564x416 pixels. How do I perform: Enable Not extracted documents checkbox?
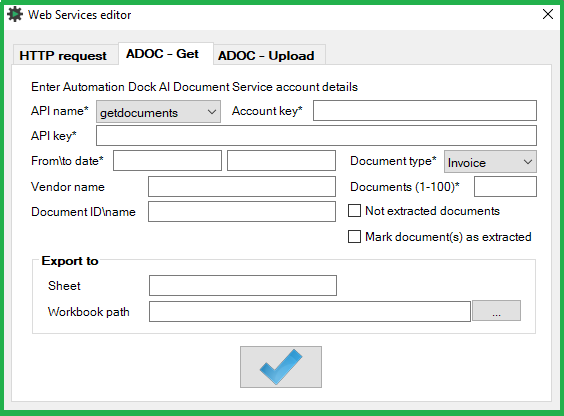pos(354,211)
